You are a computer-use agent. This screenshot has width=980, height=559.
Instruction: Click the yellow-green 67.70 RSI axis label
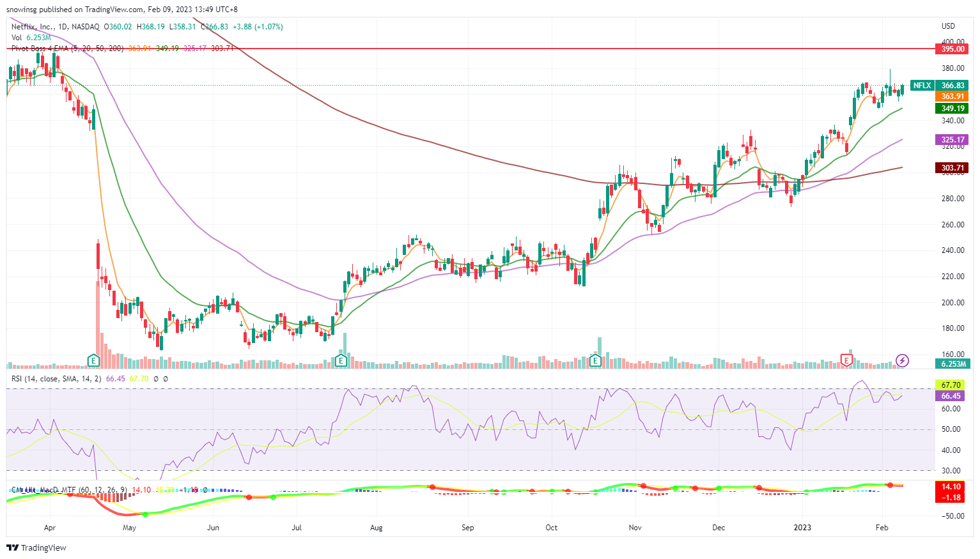951,385
